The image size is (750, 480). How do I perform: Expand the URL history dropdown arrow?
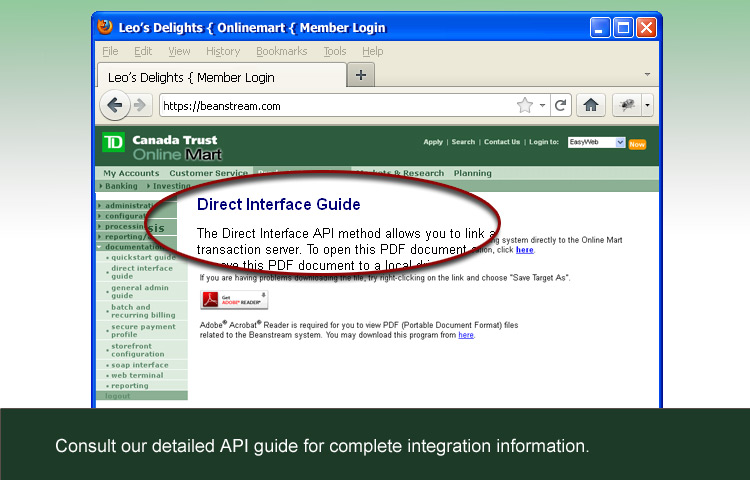coord(543,105)
